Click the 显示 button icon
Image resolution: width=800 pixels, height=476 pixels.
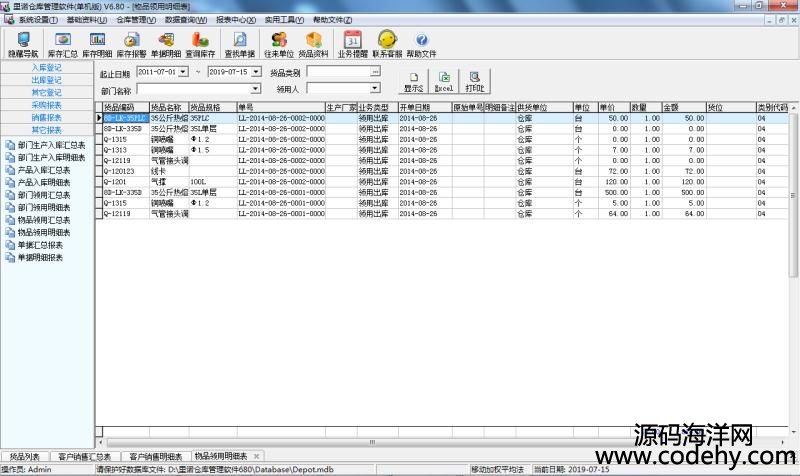click(414, 82)
